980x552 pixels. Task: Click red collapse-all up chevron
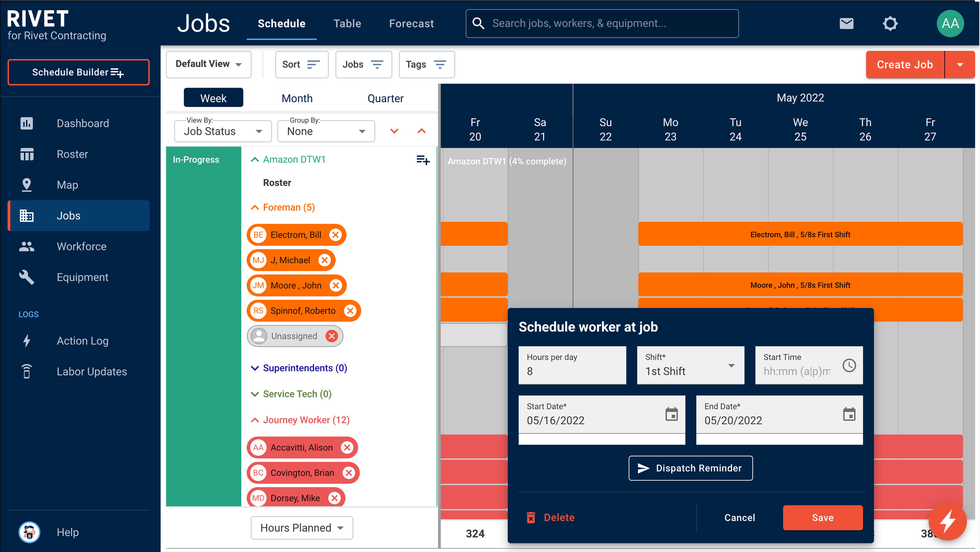tap(422, 131)
